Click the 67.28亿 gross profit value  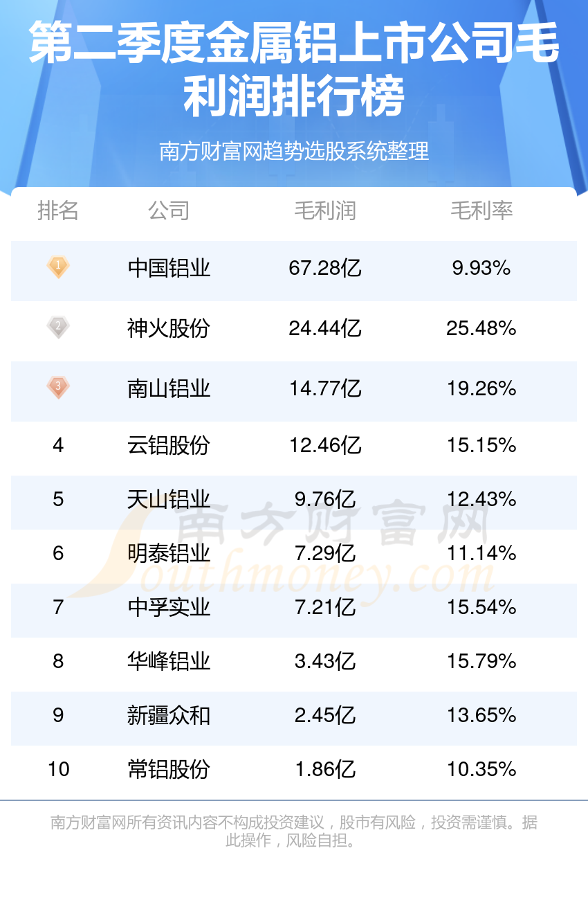tap(325, 268)
